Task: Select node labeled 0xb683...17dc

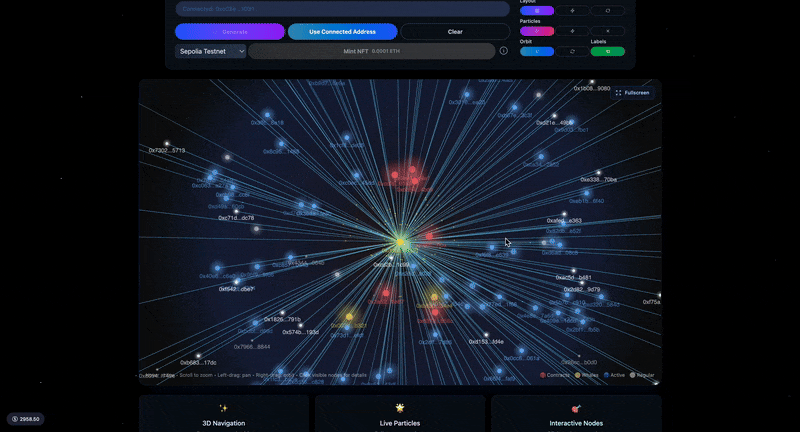Action: 198,356
